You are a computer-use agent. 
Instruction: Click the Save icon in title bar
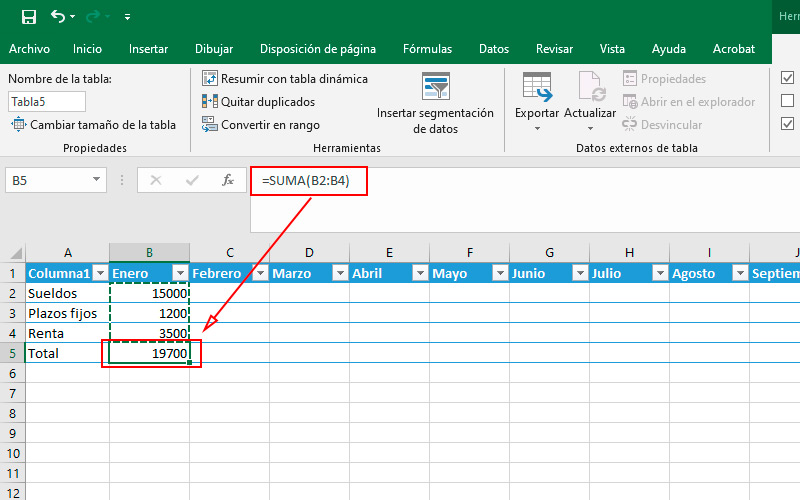pos(29,17)
